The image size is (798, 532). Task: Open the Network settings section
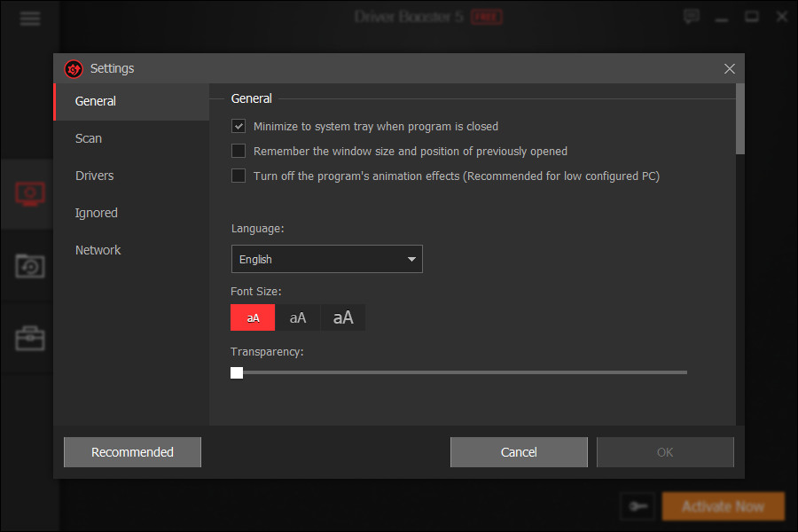pyautogui.click(x=98, y=250)
